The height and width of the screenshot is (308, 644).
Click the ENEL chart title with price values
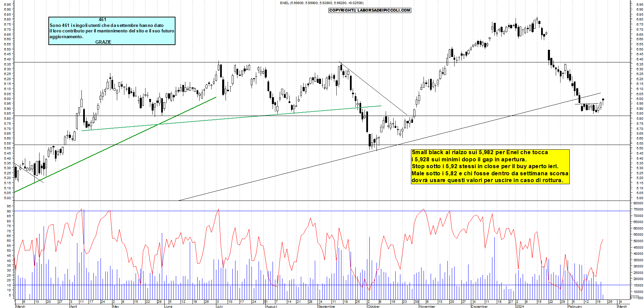click(x=322, y=3)
